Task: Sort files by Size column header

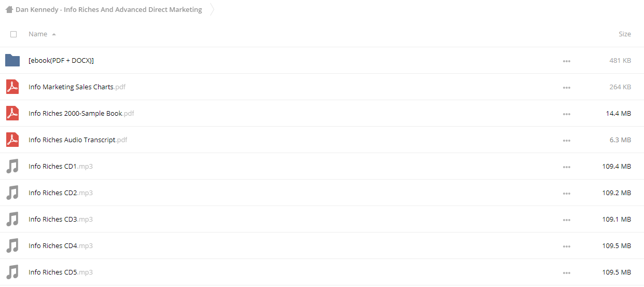Action: (625, 34)
